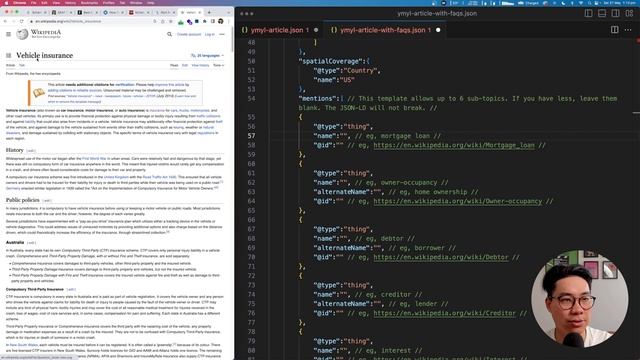Open the Debtor Wikipedia URL in code
This screenshot has height=360, width=640.
(440, 257)
